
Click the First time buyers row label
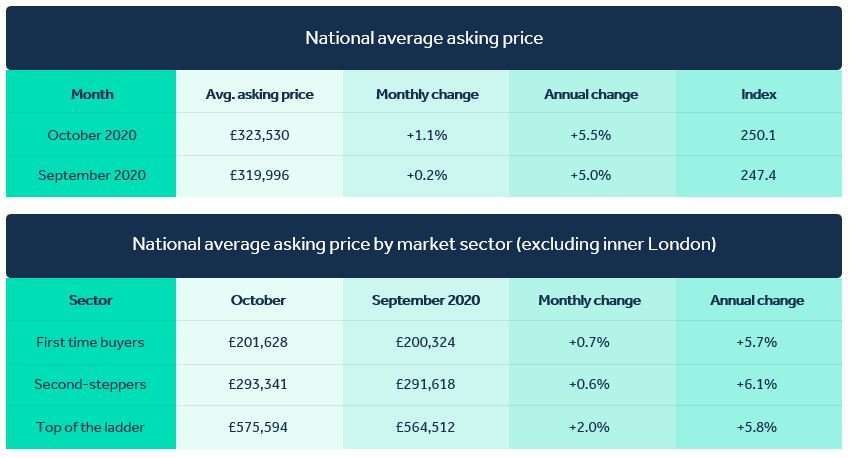90,342
